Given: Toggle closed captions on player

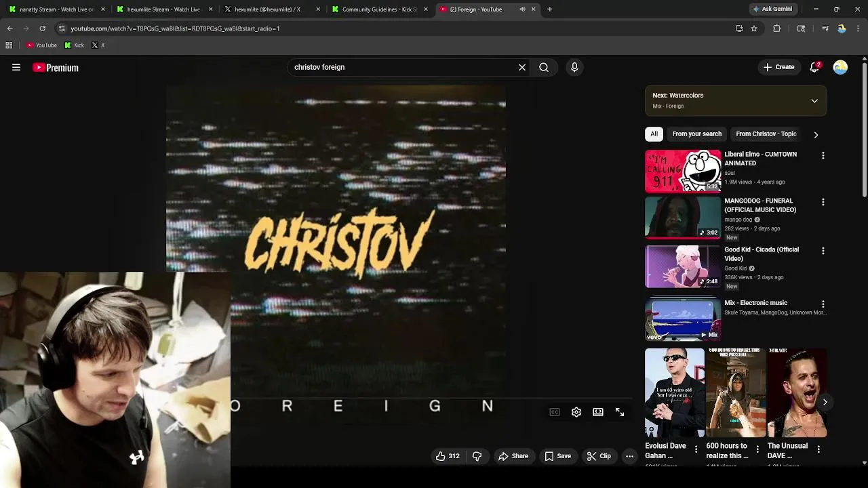Looking at the screenshot, I should [555, 412].
